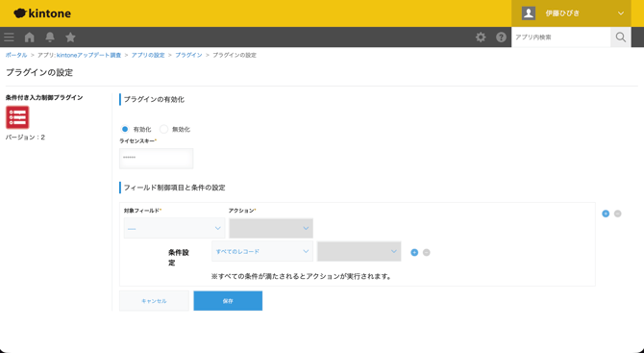This screenshot has height=353, width=644.
Task: Open the アクション dropdown
Action: pyautogui.click(x=271, y=228)
